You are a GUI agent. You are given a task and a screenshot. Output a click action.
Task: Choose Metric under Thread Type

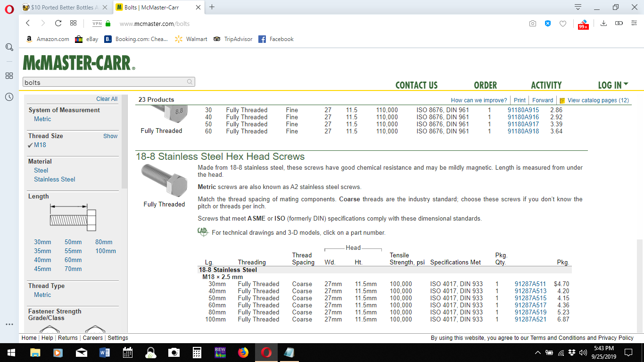(x=42, y=295)
